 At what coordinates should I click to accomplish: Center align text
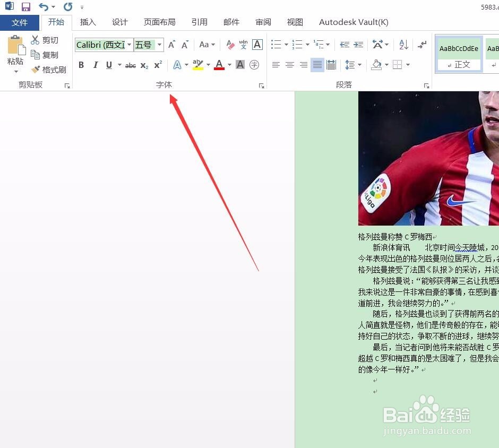click(290, 65)
